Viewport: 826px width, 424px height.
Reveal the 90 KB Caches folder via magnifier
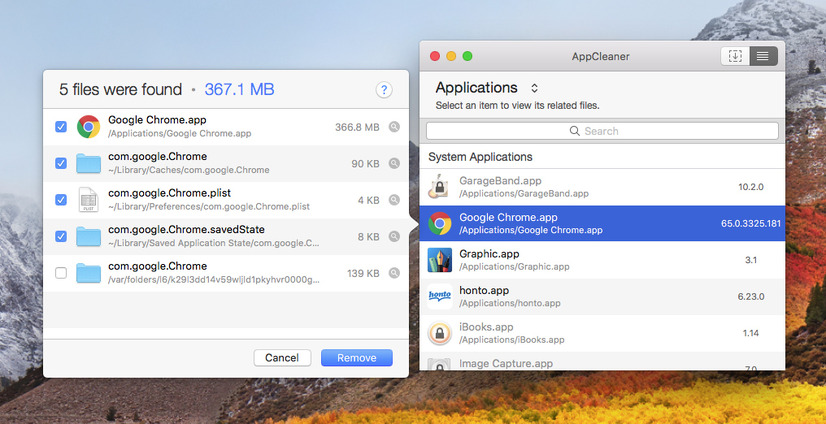click(x=394, y=164)
